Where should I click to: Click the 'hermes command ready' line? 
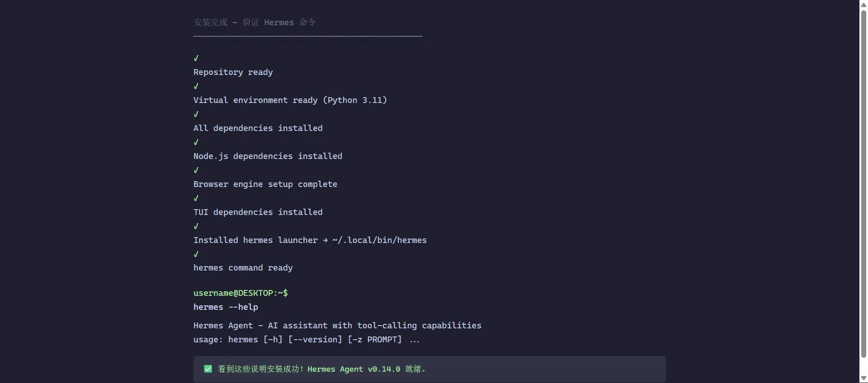(243, 268)
